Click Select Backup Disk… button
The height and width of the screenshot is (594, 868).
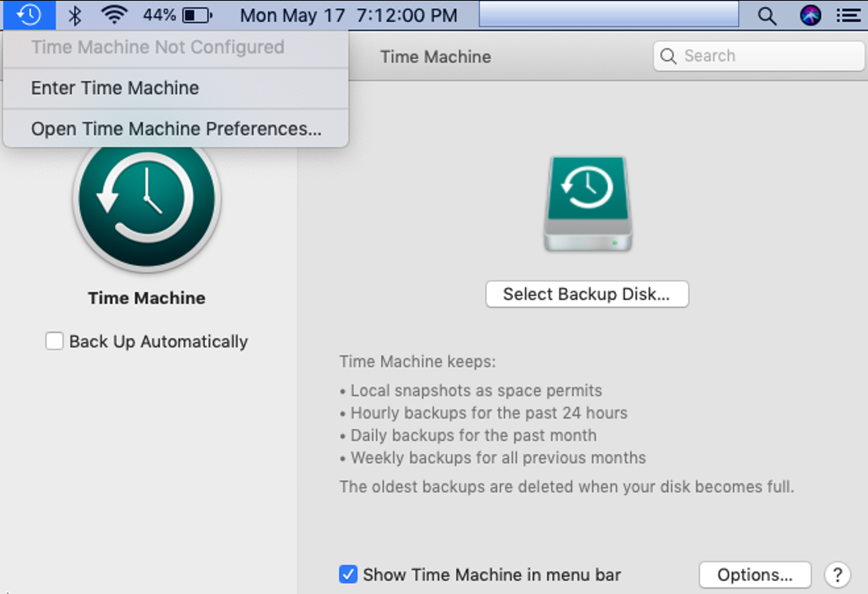click(x=587, y=294)
